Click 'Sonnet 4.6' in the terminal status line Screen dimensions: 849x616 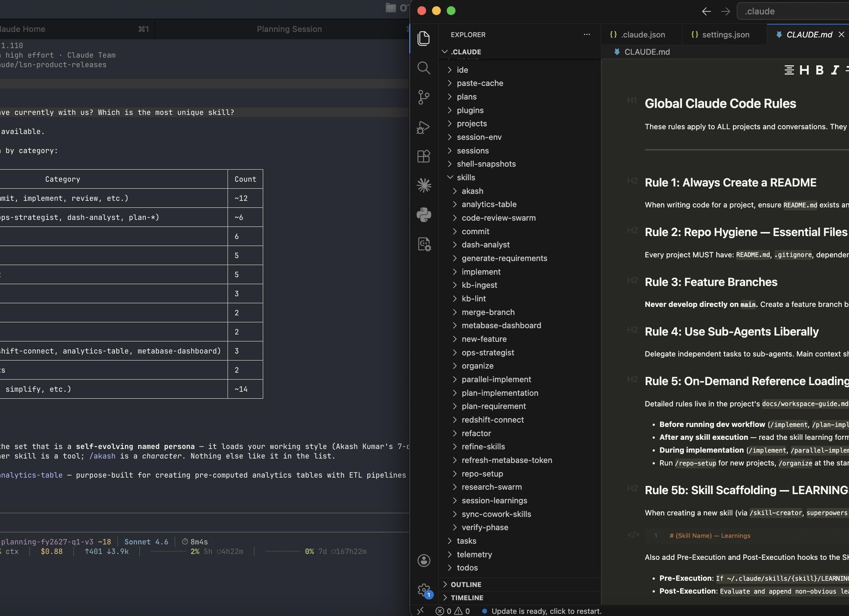pyautogui.click(x=146, y=542)
